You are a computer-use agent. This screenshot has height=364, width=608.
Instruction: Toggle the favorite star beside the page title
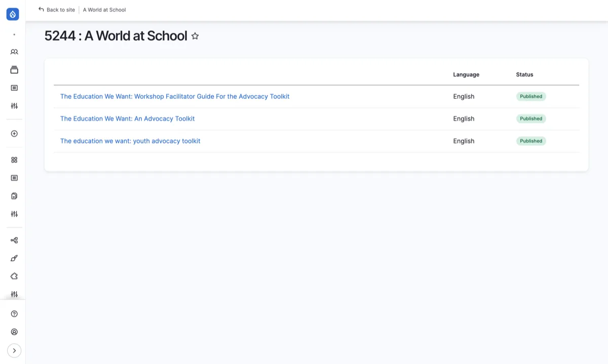(x=195, y=36)
